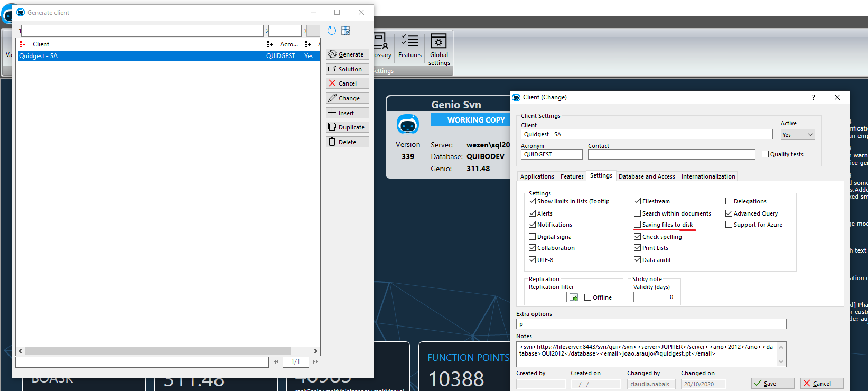Screen dimensions: 868x391
Task: Open Glossary ribbon icon
Action: point(381,46)
